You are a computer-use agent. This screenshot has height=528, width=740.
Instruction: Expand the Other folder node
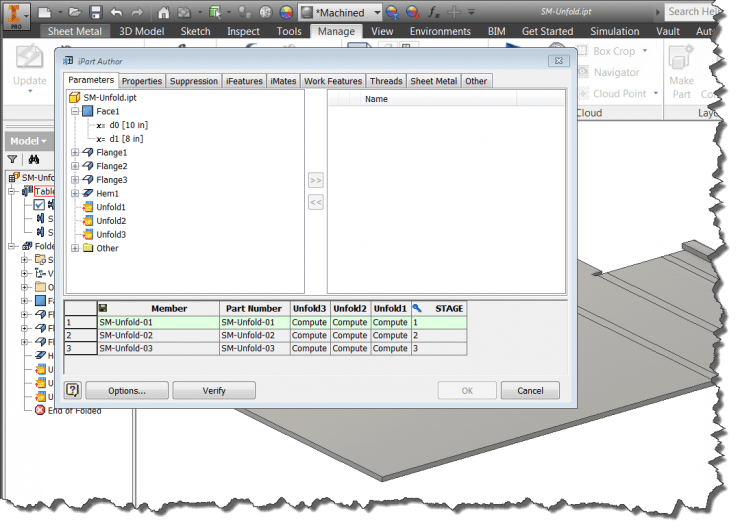75,248
